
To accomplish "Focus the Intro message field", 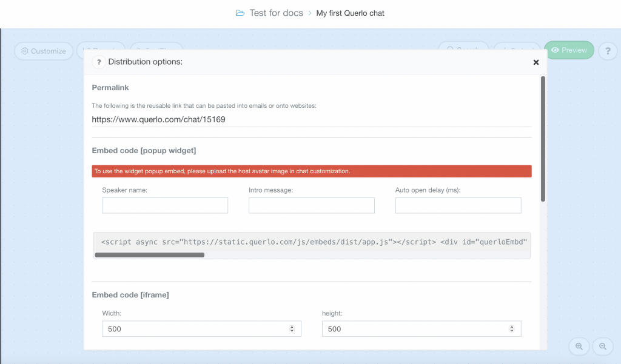I will pyautogui.click(x=312, y=205).
